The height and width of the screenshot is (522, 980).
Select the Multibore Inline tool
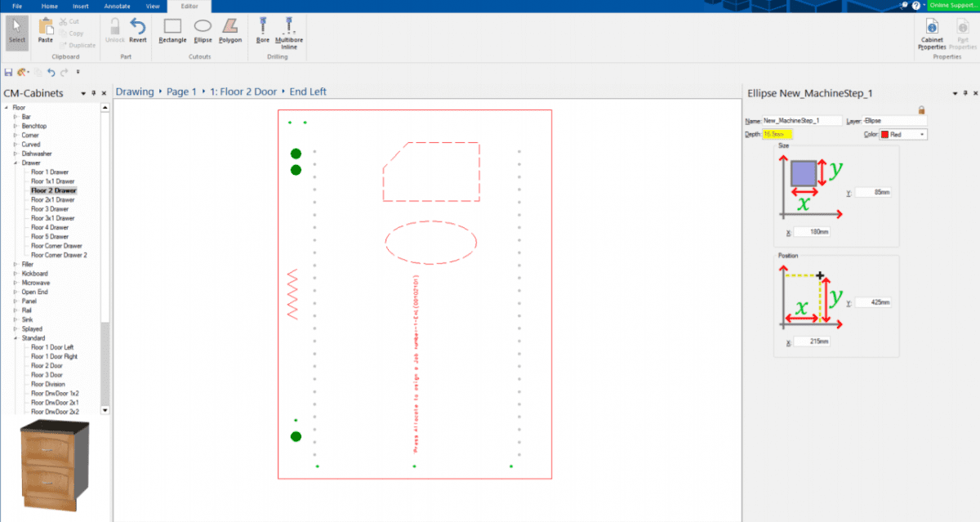click(289, 33)
